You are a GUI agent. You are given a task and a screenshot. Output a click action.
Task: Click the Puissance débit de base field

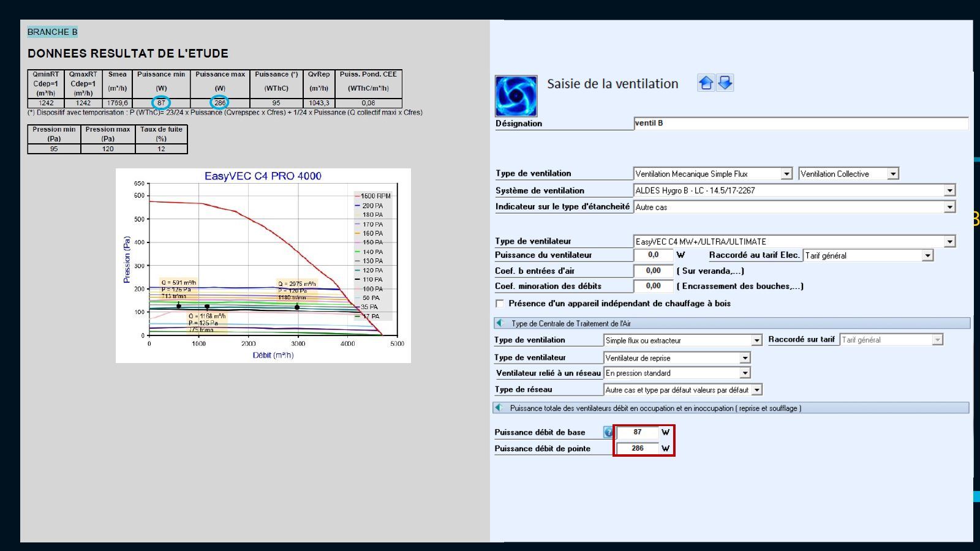click(x=637, y=432)
